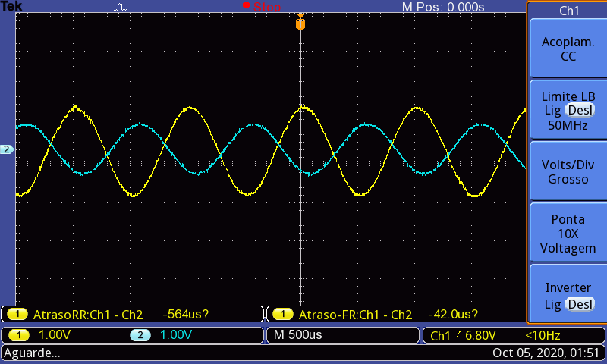Image resolution: width=607 pixels, height=364 pixels.
Task: Click the -42.0us? delay value
Action: pyautogui.click(x=453, y=314)
